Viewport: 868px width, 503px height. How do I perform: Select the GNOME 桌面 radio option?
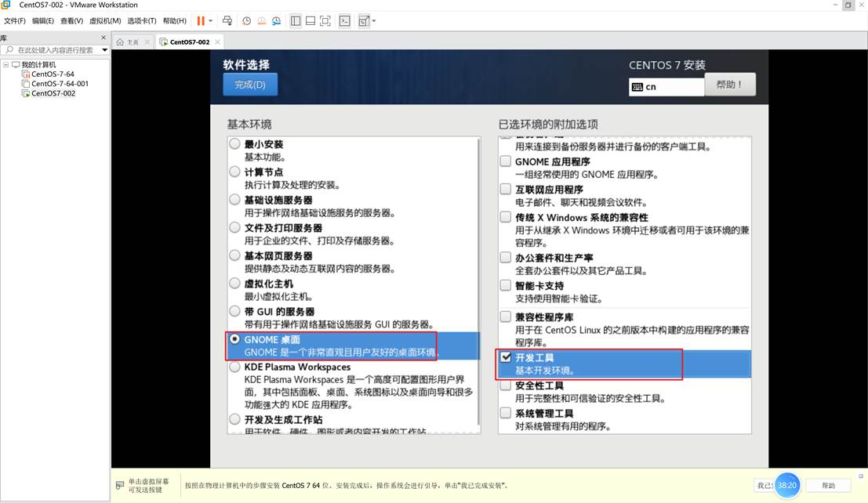pos(234,338)
